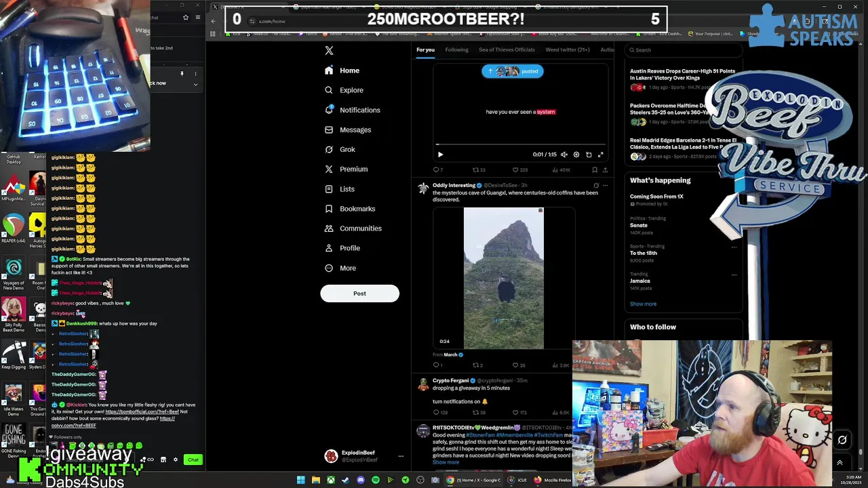View analytics showing 401K views
Viewport: 868px width, 488px height.
pyautogui.click(x=561, y=170)
